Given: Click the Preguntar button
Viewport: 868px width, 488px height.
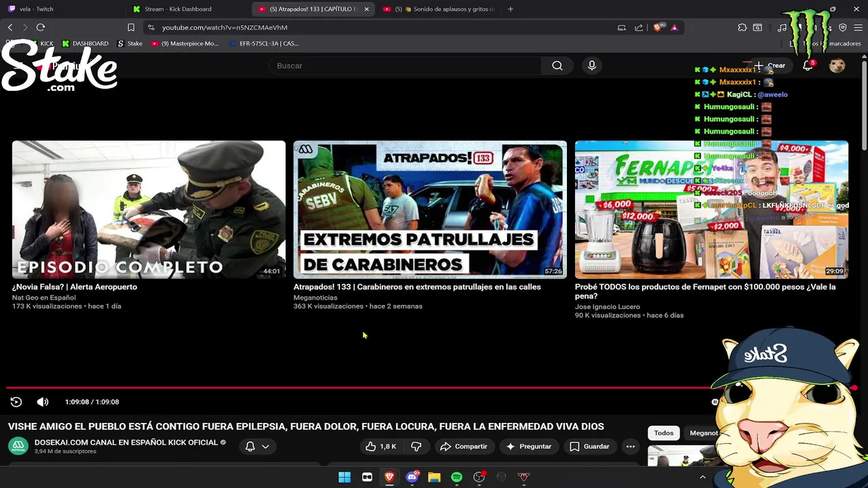Looking at the screenshot, I should (528, 447).
